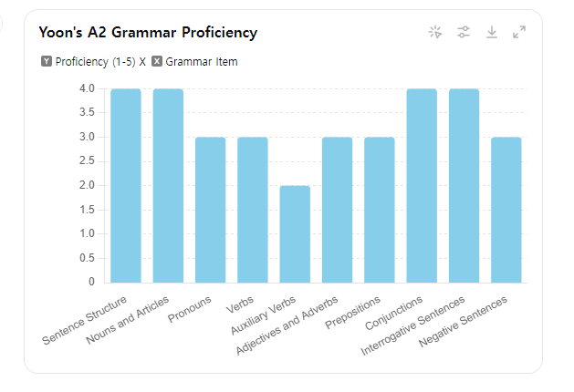Click the Y axis badge icon
The width and height of the screenshot is (574, 392).
point(47,62)
